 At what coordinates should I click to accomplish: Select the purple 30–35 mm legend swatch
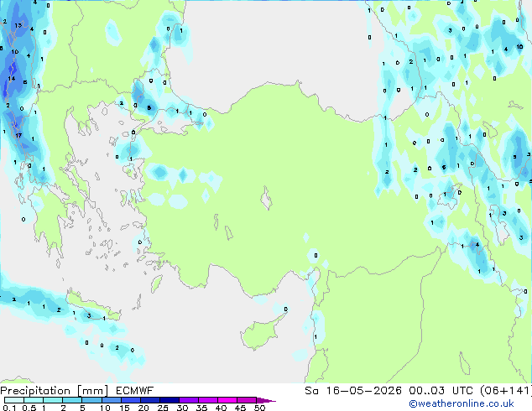point(189,400)
